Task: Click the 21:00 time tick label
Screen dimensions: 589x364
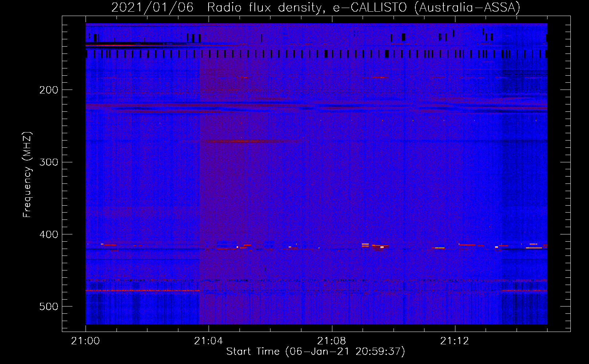Action: click(86, 341)
